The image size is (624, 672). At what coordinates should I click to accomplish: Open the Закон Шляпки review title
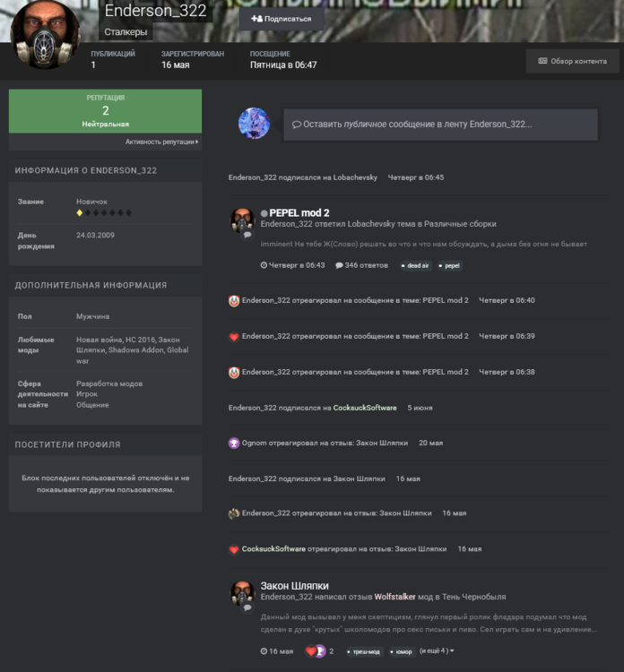point(295,586)
